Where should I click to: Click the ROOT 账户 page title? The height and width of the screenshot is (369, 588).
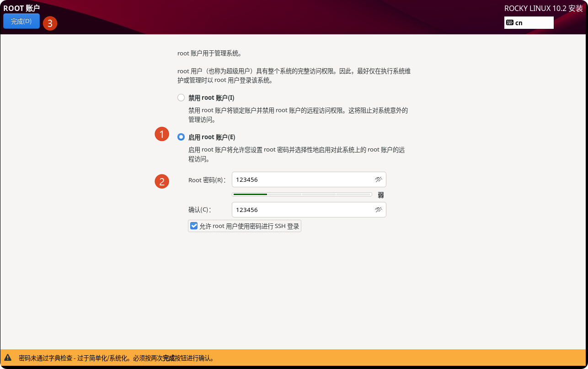(x=21, y=8)
